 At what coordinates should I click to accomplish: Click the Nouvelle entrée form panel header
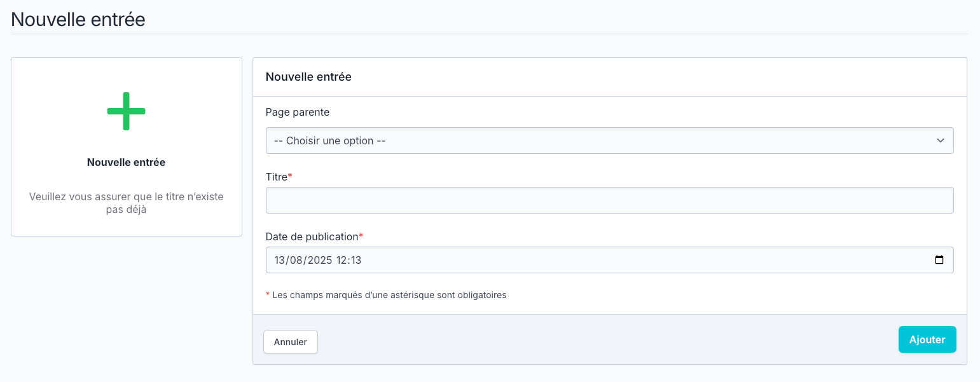[308, 77]
